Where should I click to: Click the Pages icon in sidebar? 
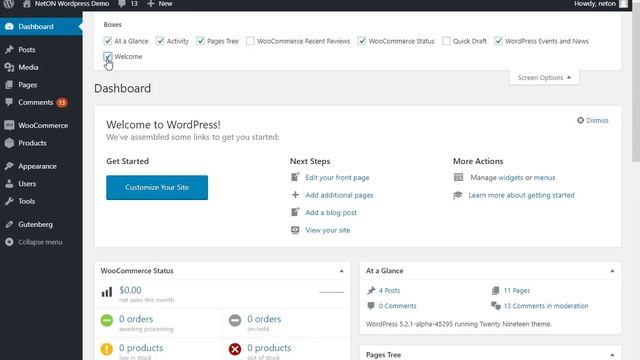[9, 84]
